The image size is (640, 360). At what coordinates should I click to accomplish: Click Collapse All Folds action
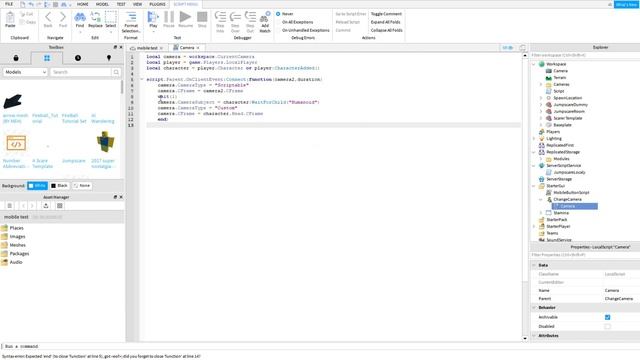point(387,30)
